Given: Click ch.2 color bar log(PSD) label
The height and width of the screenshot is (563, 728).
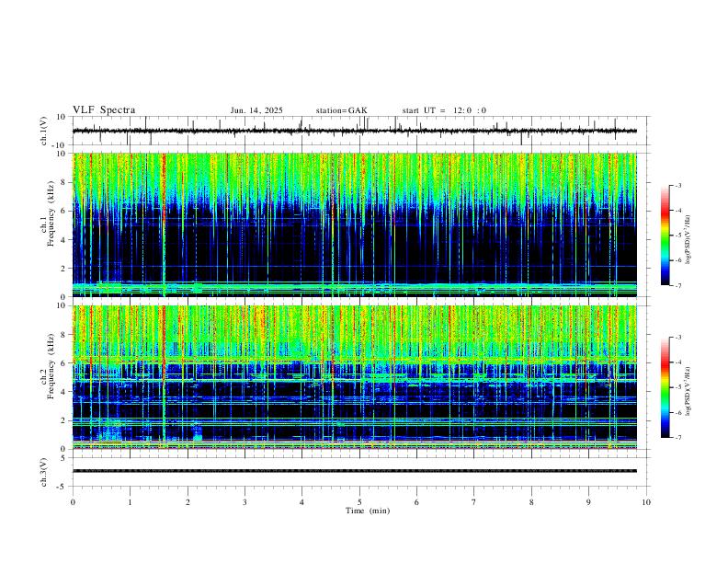Looking at the screenshot, I should coord(688,392).
